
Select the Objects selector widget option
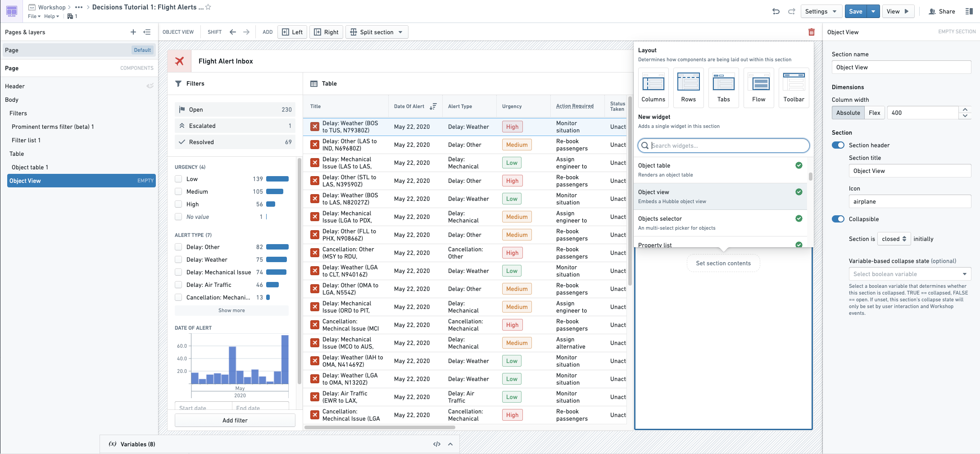721,223
